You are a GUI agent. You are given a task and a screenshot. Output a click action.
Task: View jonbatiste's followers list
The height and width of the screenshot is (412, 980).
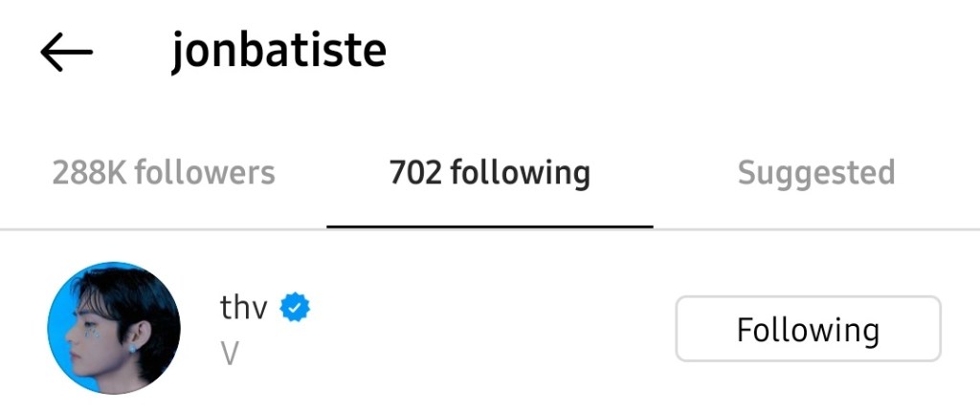coord(164,173)
